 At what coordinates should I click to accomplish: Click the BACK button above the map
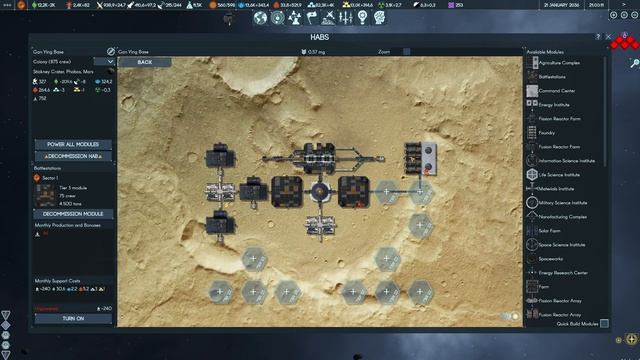tap(144, 62)
